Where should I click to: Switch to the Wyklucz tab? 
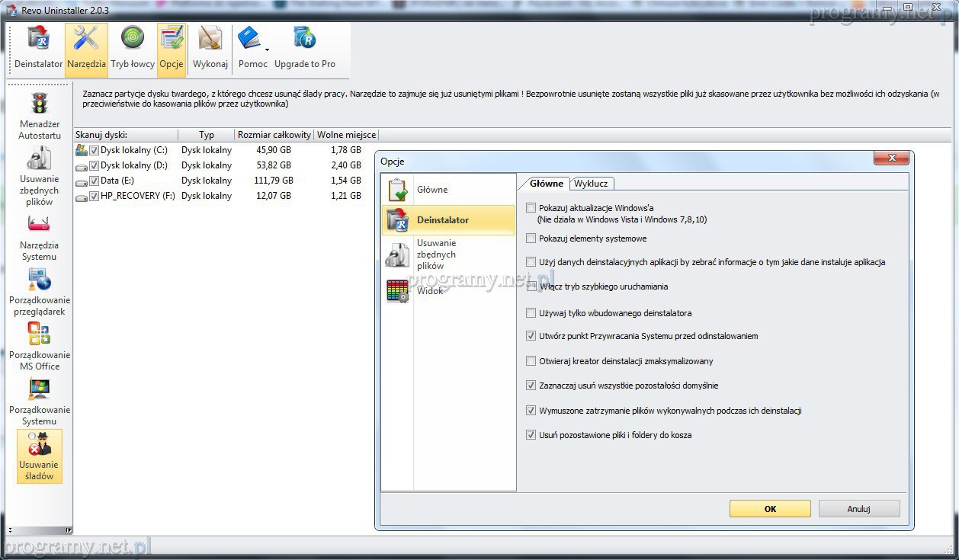[x=591, y=184]
